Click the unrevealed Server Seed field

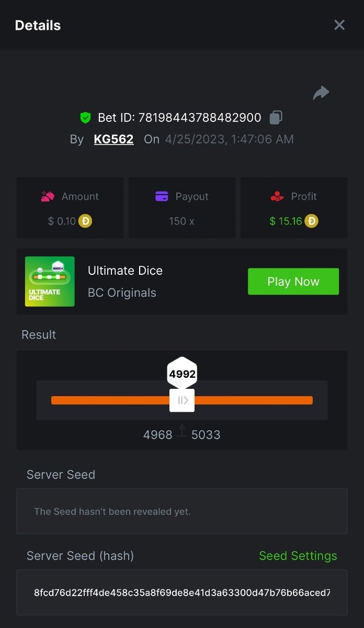pyautogui.click(x=182, y=511)
